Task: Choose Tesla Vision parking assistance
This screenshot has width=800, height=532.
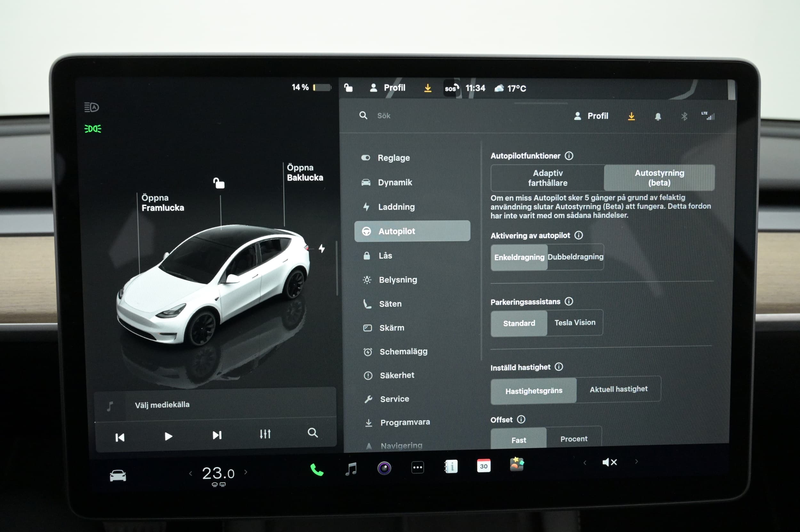Action: (575, 323)
